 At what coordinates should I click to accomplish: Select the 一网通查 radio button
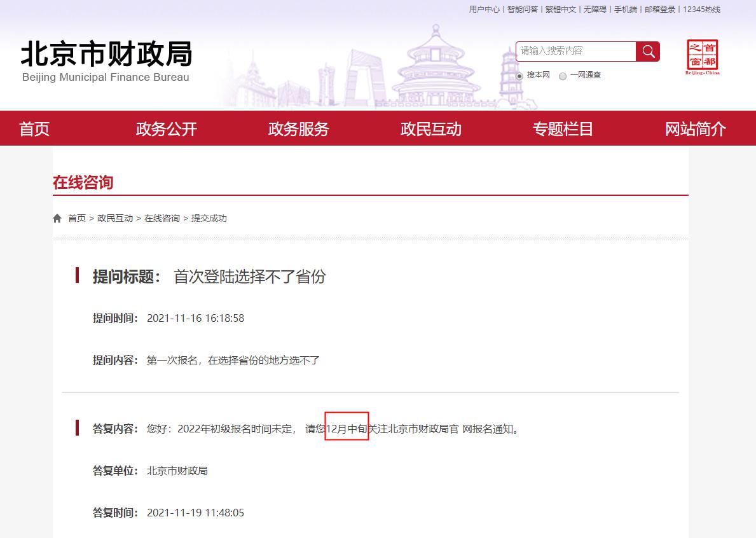coord(562,75)
